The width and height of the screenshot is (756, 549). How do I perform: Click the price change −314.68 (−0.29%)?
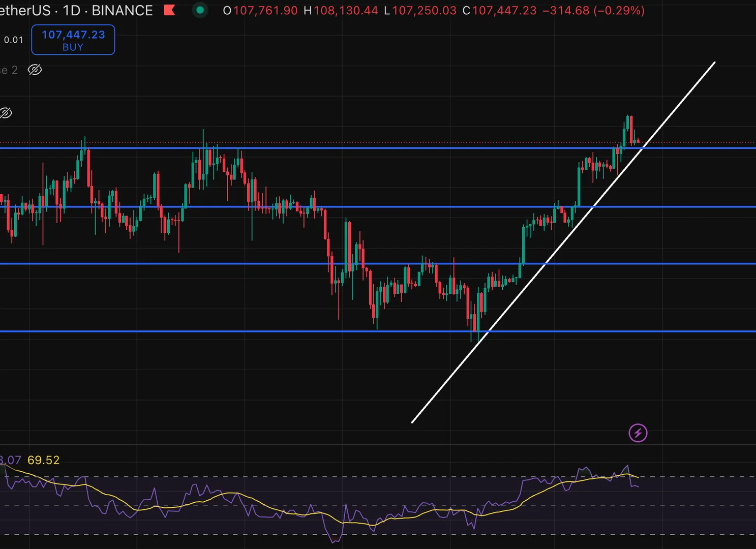(593, 10)
